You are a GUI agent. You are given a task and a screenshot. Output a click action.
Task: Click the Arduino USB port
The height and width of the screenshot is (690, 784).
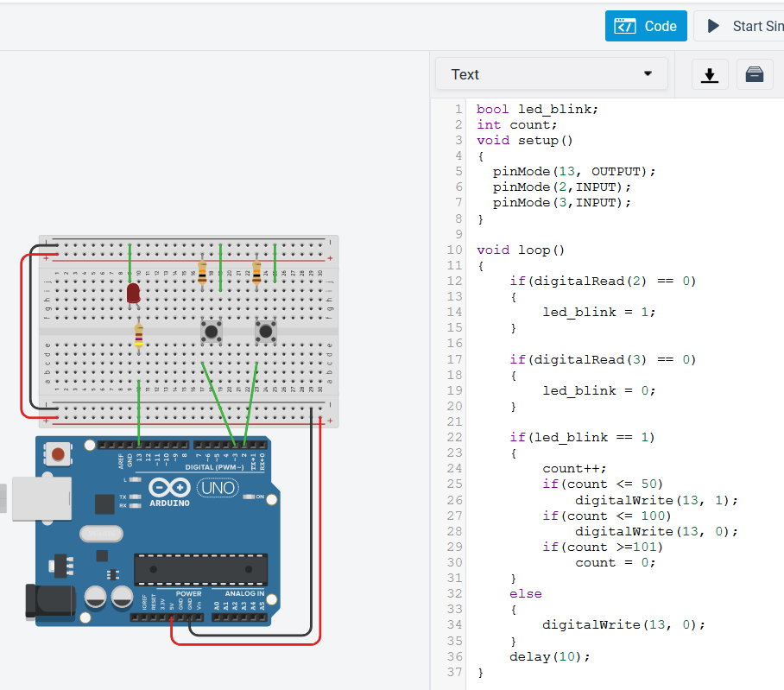click(41, 499)
